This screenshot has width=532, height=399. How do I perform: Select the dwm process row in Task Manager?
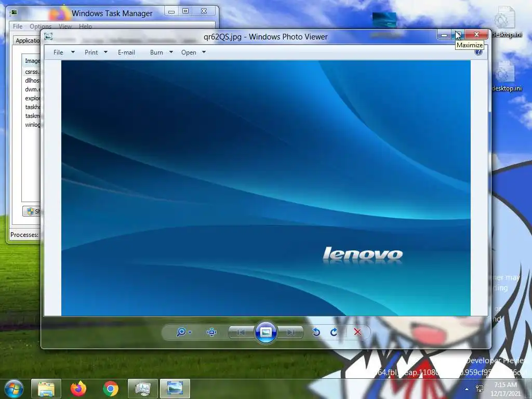[x=32, y=89]
